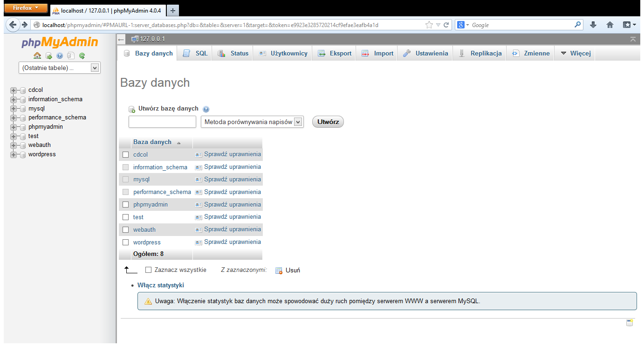Click the Usuń drop icon
Image resolution: width=644 pixels, height=347 pixels.
pos(279,271)
